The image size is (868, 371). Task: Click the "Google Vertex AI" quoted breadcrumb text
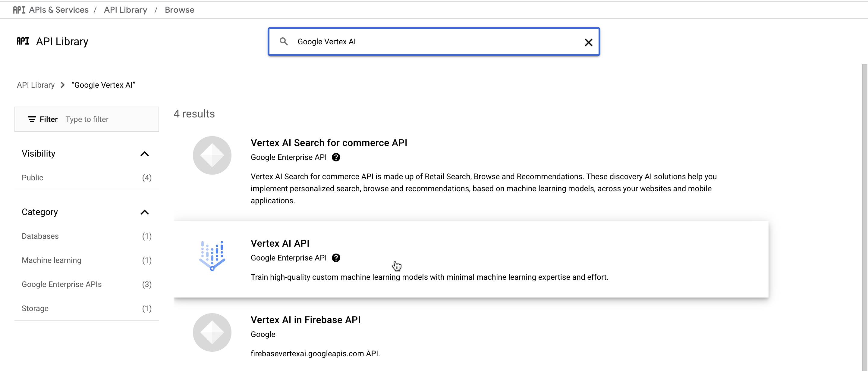(103, 85)
